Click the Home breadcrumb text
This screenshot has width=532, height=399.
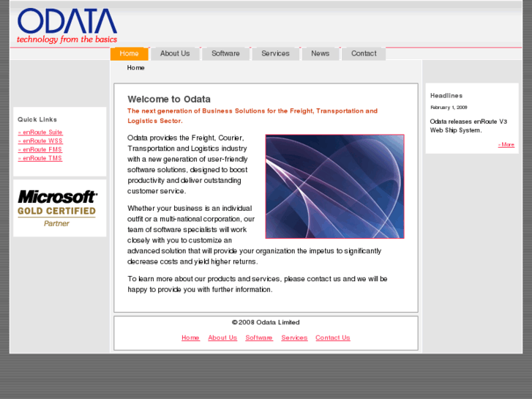pyautogui.click(x=135, y=68)
